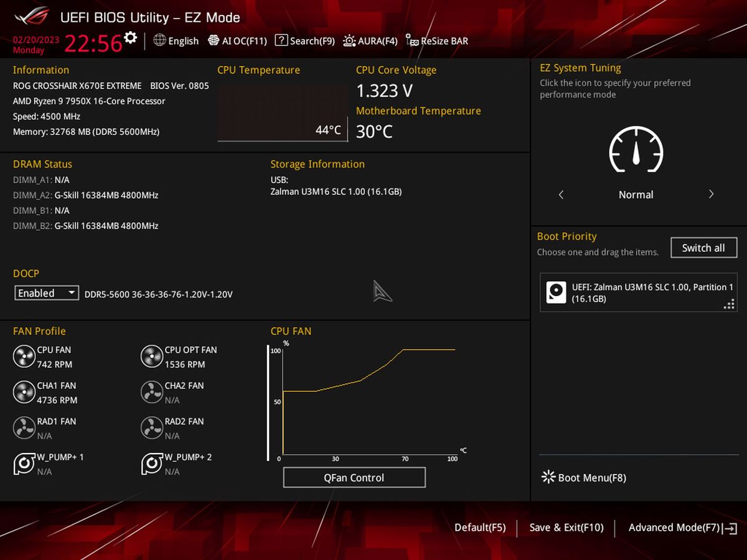This screenshot has height=560, width=747.
Task: Toggle AURA(F4) lighting menu
Action: 370,41
